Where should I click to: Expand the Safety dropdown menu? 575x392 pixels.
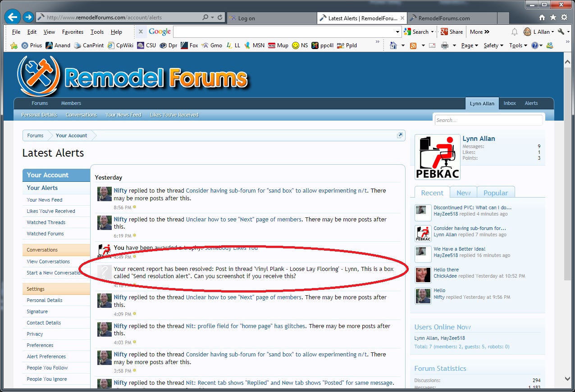pos(493,45)
